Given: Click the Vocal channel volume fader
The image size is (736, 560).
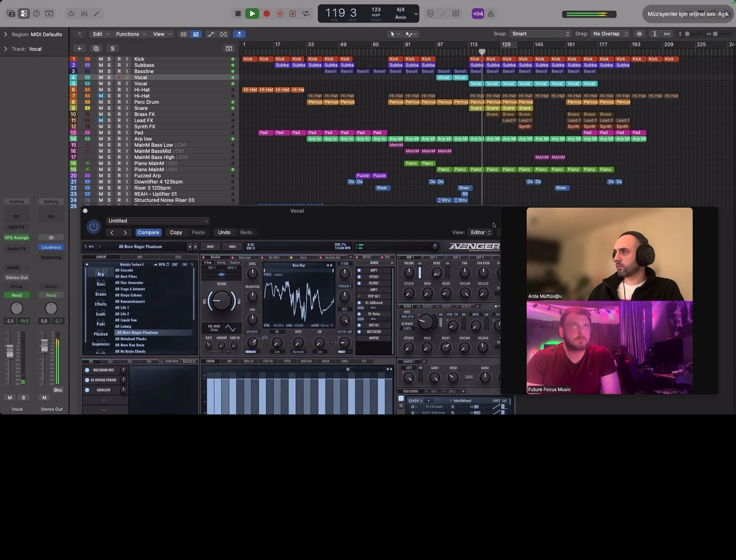Looking at the screenshot, I should (10, 350).
